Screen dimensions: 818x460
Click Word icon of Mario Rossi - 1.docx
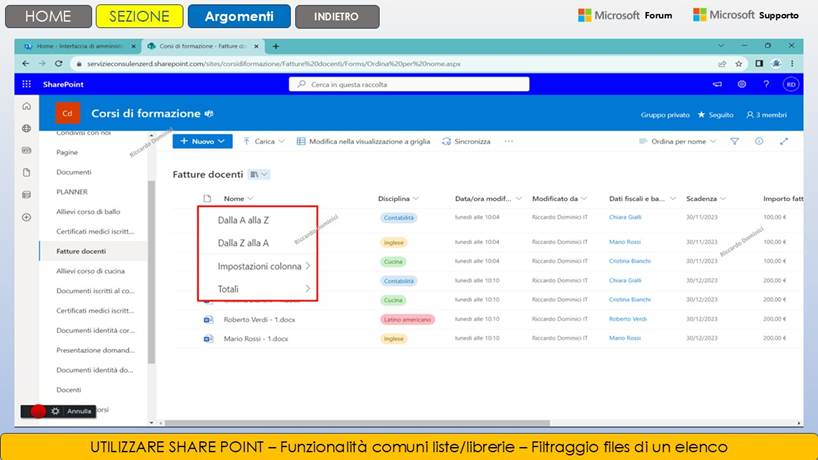208,338
